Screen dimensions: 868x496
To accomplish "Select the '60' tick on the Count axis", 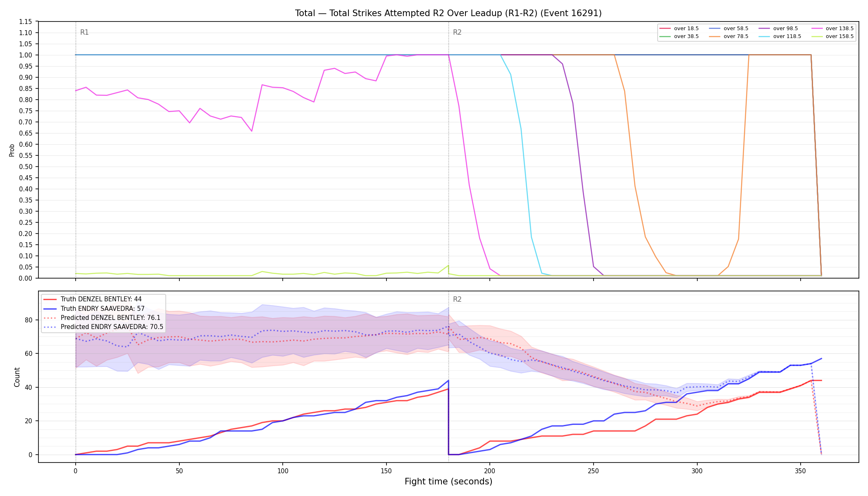I will 29,353.
